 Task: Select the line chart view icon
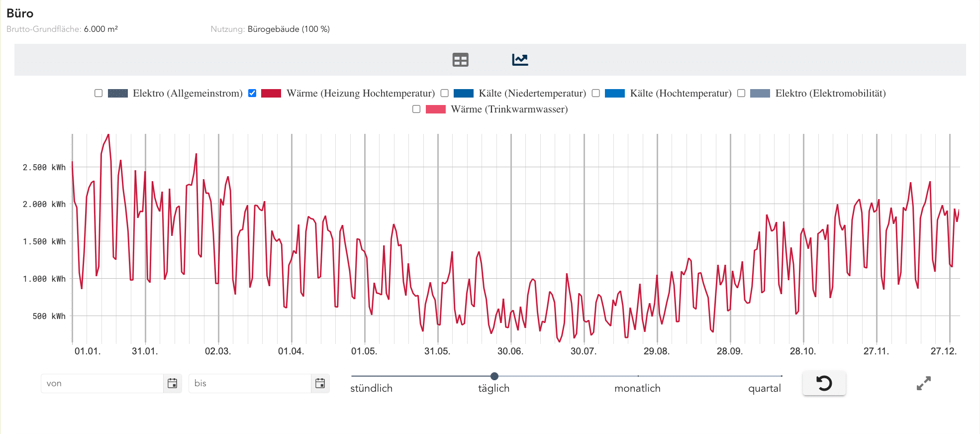(x=520, y=60)
